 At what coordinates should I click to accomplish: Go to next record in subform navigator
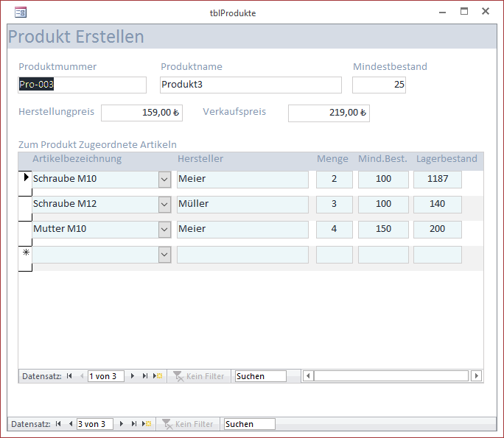[x=133, y=376]
